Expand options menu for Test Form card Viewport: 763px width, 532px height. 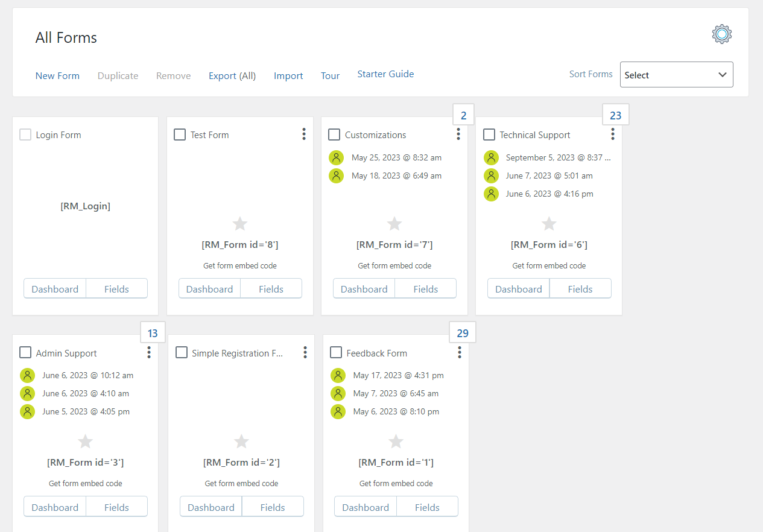pyautogui.click(x=304, y=134)
